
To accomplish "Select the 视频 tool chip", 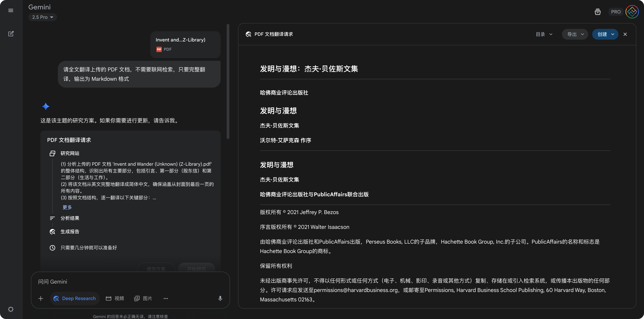I will tap(115, 298).
